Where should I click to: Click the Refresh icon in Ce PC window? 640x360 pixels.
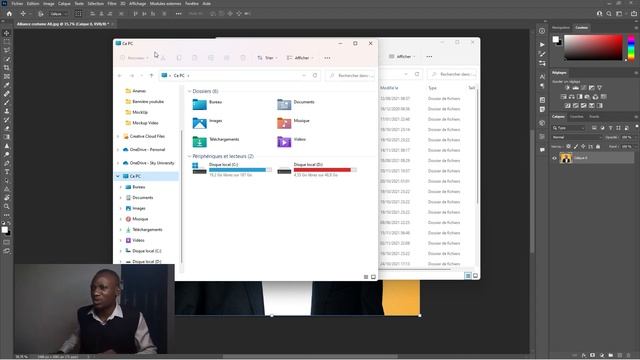click(315, 76)
